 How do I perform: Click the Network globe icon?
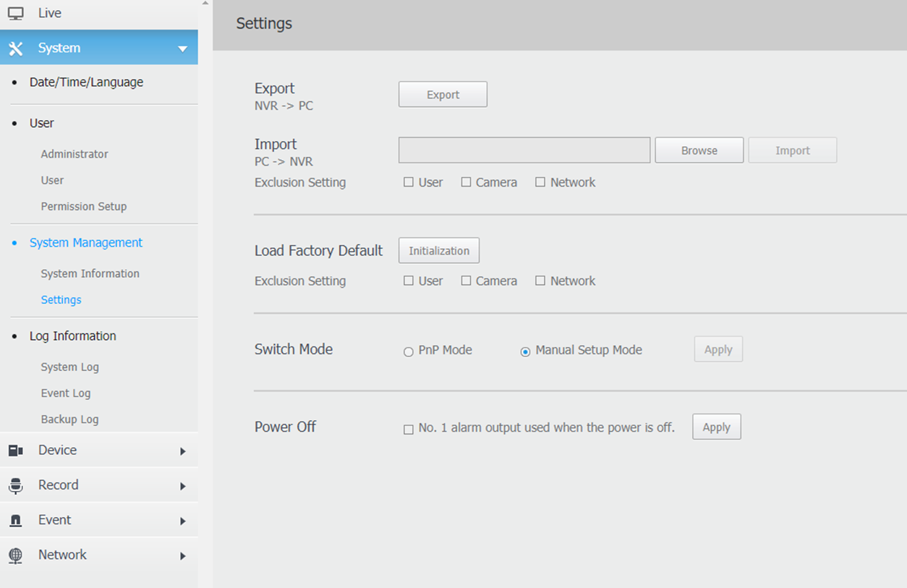[15, 555]
